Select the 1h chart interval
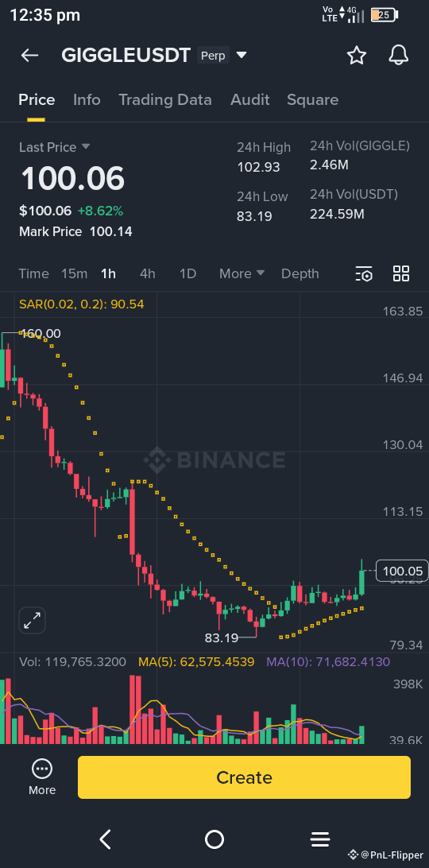 pyautogui.click(x=109, y=273)
